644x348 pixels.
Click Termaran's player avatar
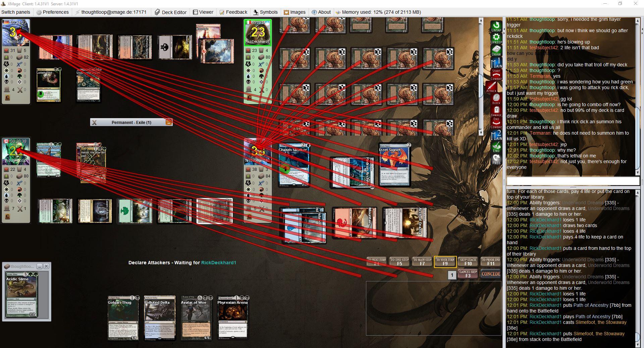tap(16, 32)
